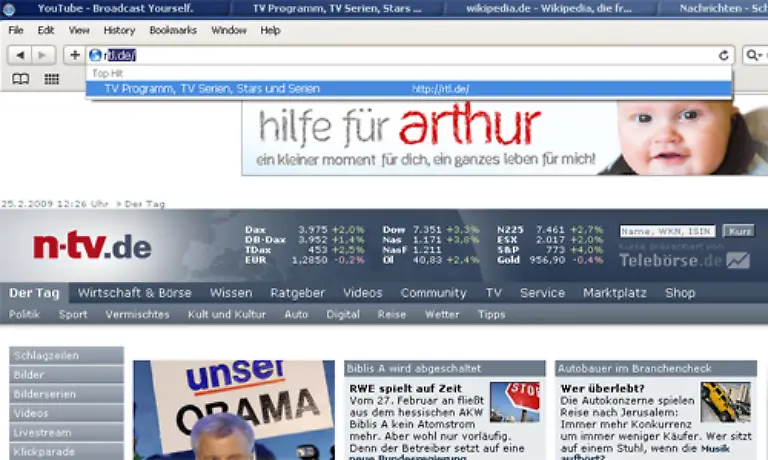
Task: Open the search magnifier dropdown
Action: pos(755,55)
